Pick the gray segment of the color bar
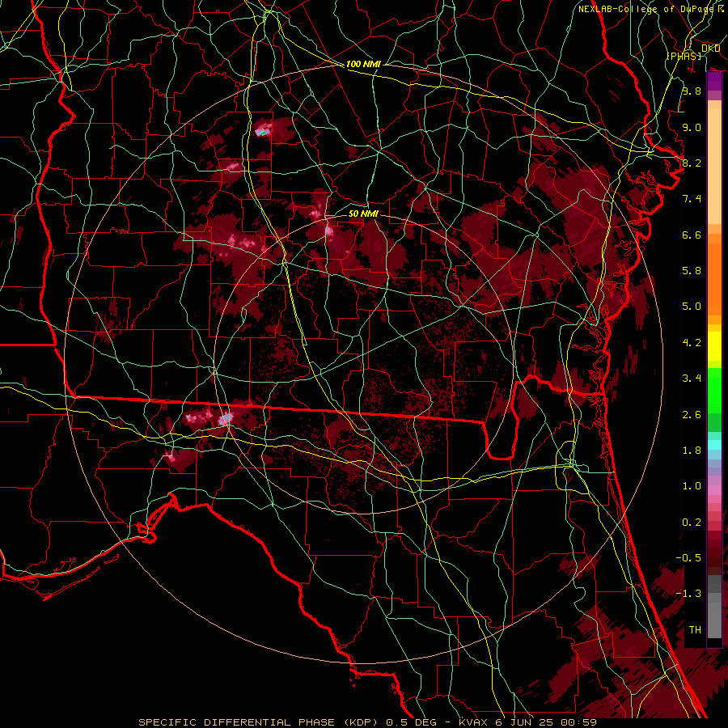This screenshot has width=728, height=728. (x=714, y=607)
